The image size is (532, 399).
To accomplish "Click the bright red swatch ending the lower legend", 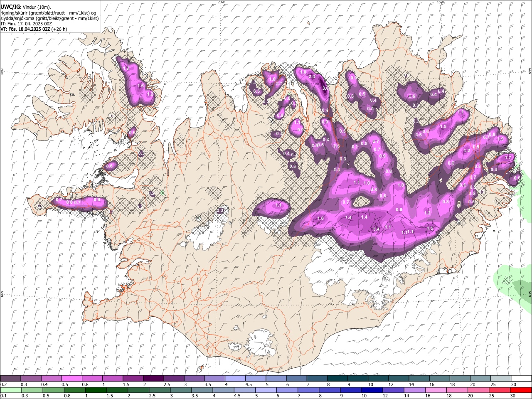I will pos(520,390).
